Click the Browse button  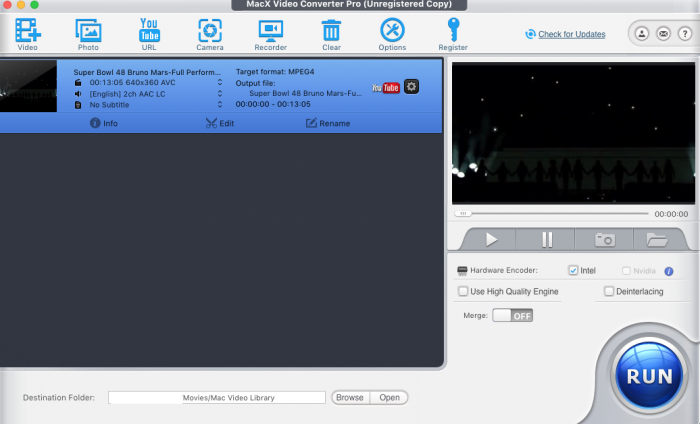point(350,398)
